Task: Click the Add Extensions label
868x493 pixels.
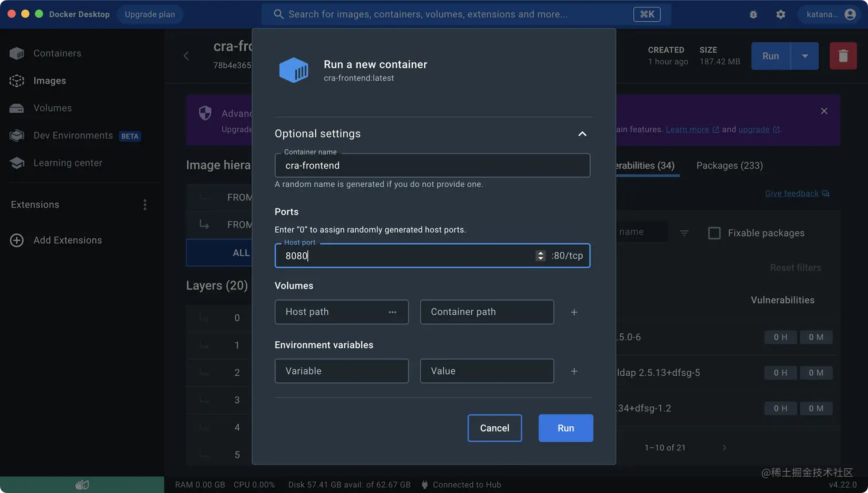Action: tap(68, 240)
